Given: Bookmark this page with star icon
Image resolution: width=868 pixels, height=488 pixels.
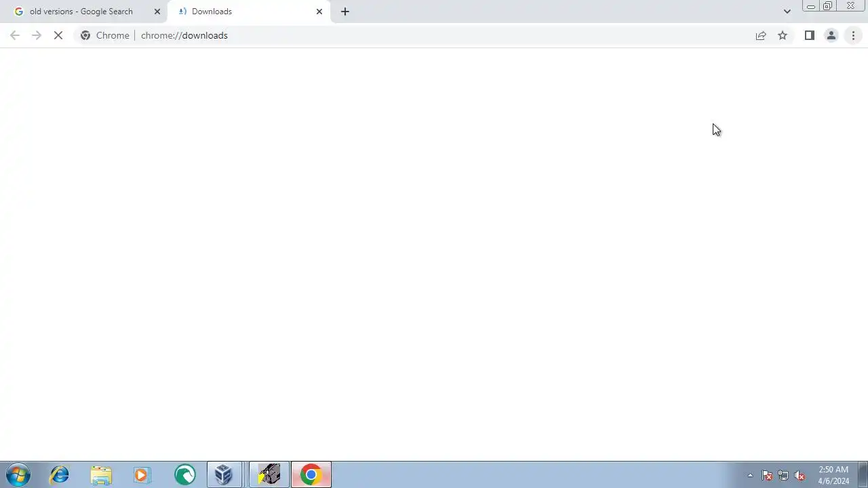Looking at the screenshot, I should tap(783, 35).
